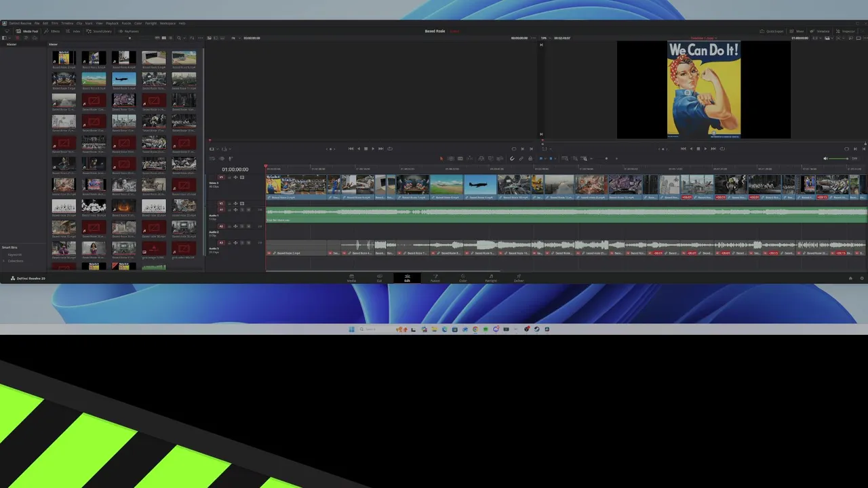The width and height of the screenshot is (868, 488).
Task: Open the Inspector panel
Action: 845,31
